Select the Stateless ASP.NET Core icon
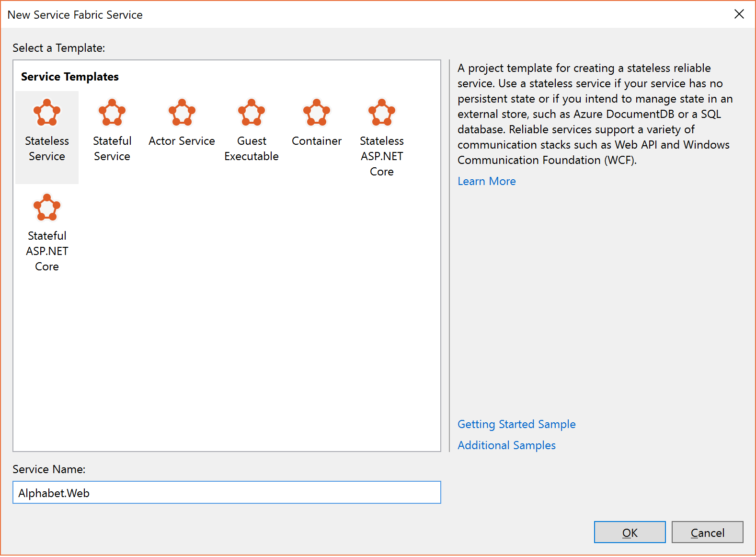Image resolution: width=756 pixels, height=557 pixels. coord(382,113)
